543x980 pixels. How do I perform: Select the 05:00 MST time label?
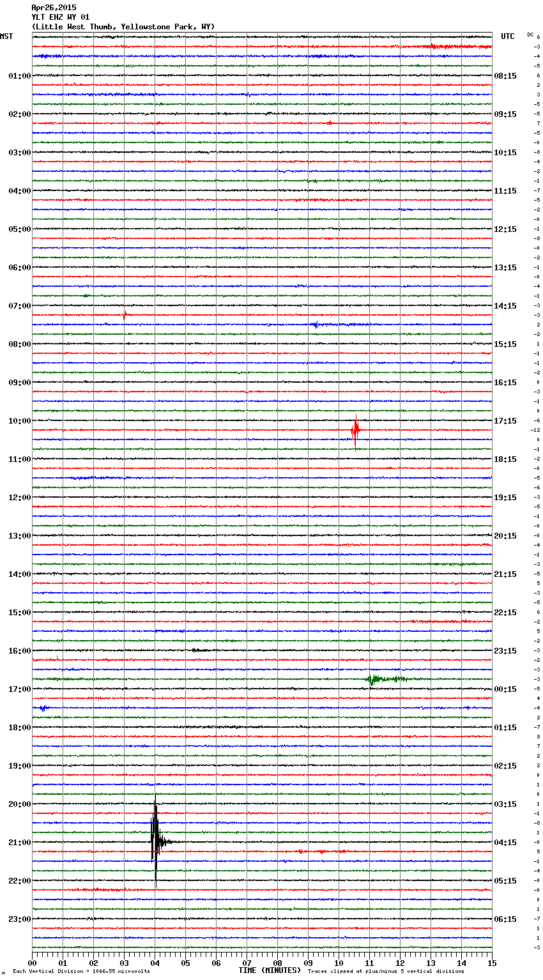[20, 229]
